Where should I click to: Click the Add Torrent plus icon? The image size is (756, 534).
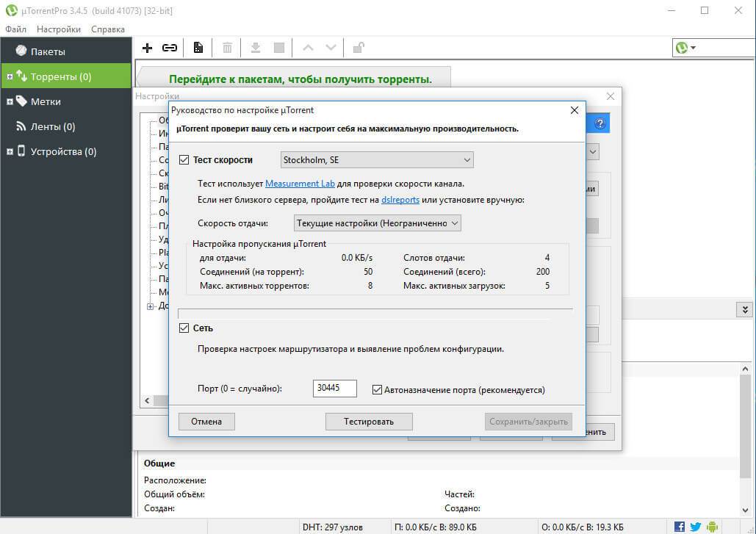148,48
